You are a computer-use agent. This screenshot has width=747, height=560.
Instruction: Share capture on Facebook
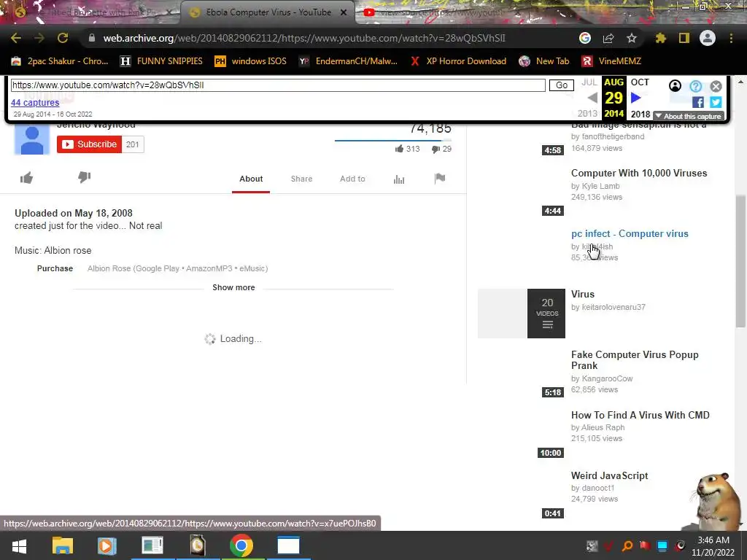coord(698,102)
